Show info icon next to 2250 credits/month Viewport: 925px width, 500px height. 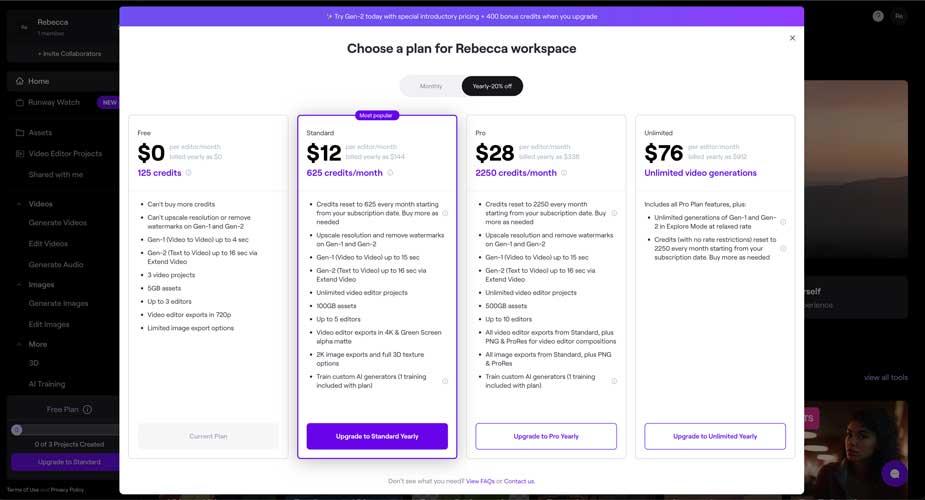pos(564,173)
